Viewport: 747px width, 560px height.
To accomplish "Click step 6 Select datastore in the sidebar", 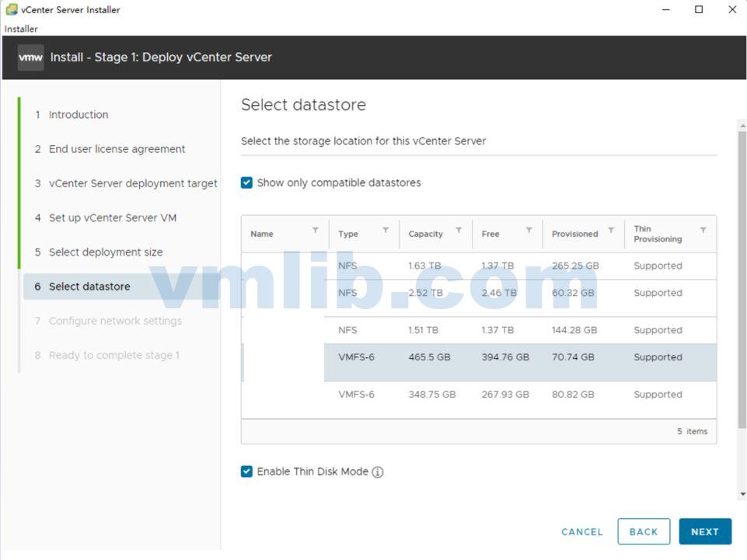I will coord(121,287).
